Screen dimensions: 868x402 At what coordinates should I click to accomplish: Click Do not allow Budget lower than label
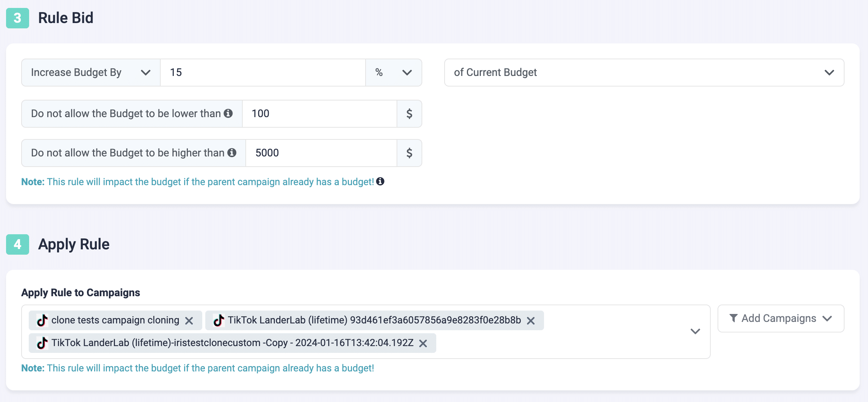click(x=126, y=113)
